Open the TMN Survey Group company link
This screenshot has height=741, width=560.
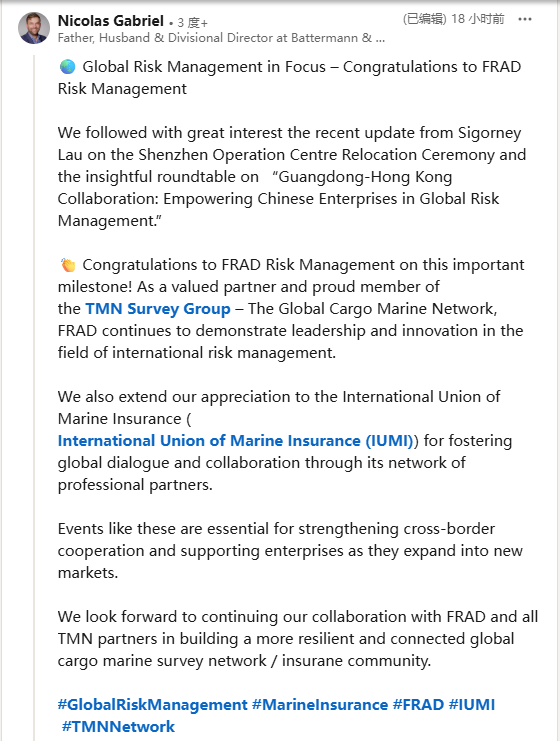click(158, 309)
